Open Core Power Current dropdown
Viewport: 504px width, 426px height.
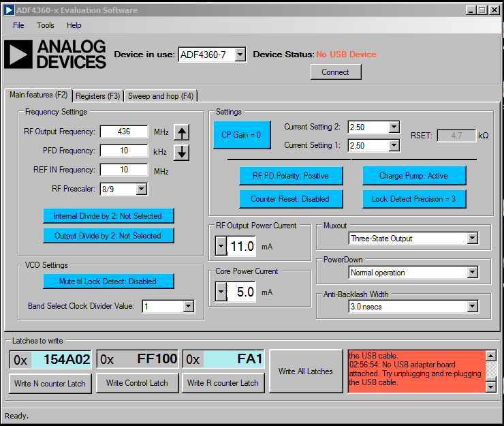[x=221, y=292]
